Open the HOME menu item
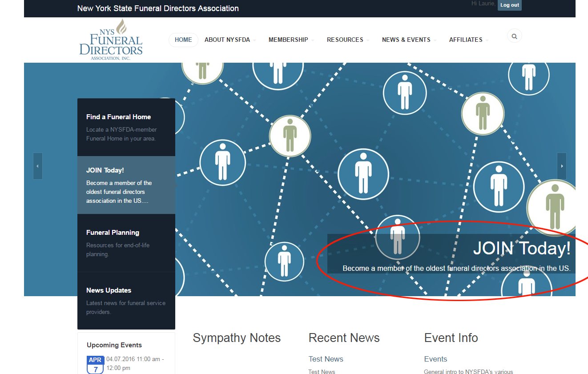The height and width of the screenshot is (374, 588). point(183,40)
